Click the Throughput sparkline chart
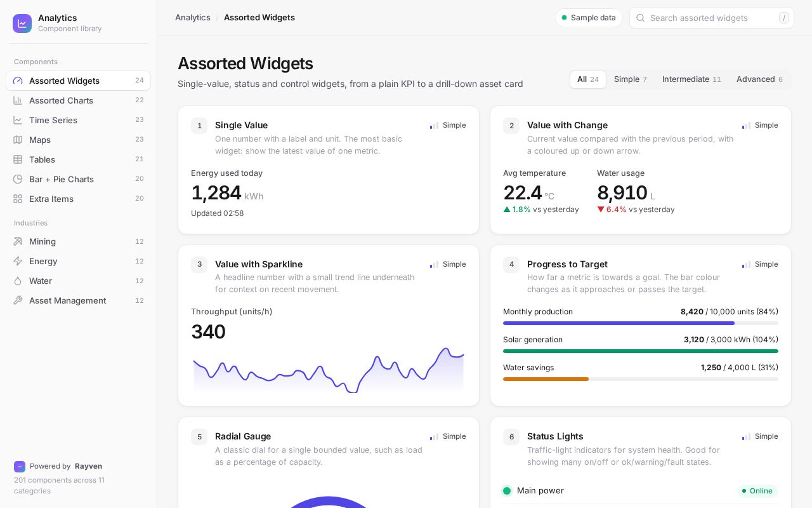The image size is (812, 508). coord(329,370)
